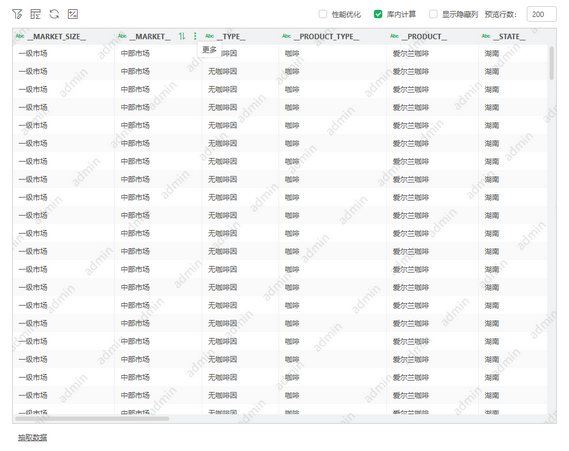569x451 pixels.
Task: Refresh the data preview
Action: click(x=54, y=14)
